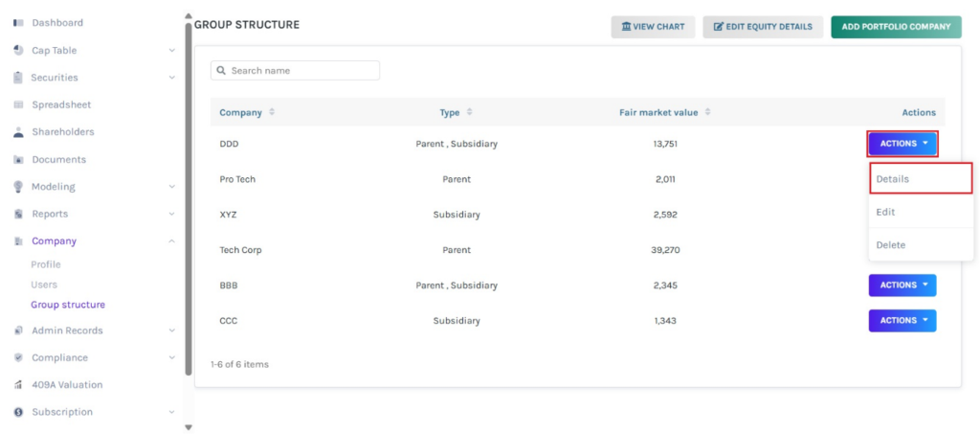
Task: Sort by Fair market value arrows
Action: click(707, 112)
